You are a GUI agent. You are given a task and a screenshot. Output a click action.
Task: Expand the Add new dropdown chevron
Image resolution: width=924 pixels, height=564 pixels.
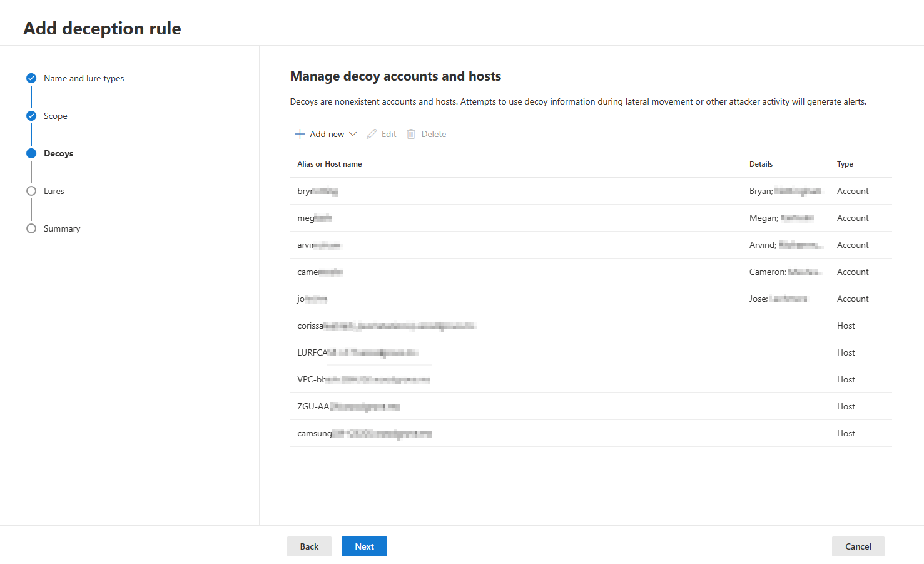pyautogui.click(x=353, y=134)
